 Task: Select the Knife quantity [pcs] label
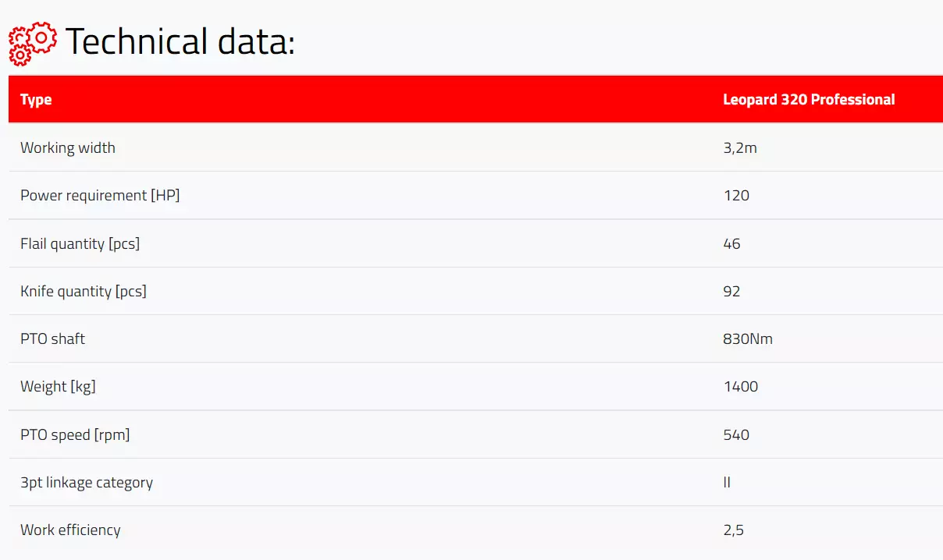tap(84, 291)
